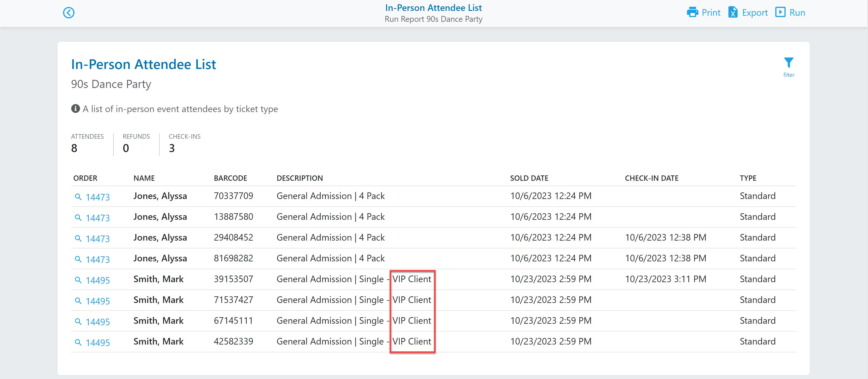The image size is (868, 379).
Task: Click the Print label
Action: click(711, 13)
